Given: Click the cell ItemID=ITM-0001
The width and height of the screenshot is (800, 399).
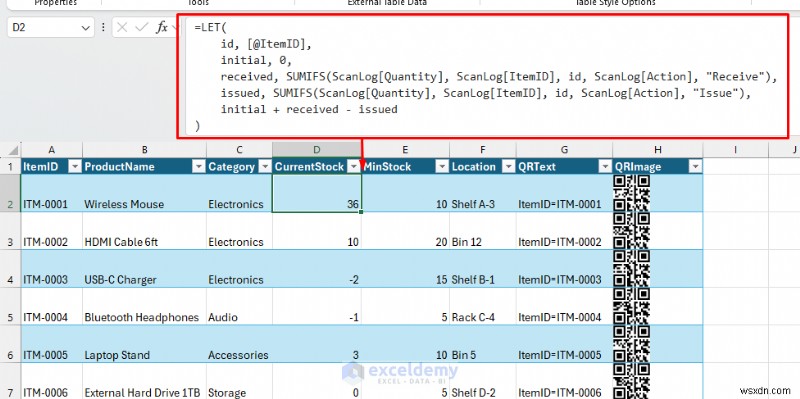Looking at the screenshot, I should pos(564,193).
